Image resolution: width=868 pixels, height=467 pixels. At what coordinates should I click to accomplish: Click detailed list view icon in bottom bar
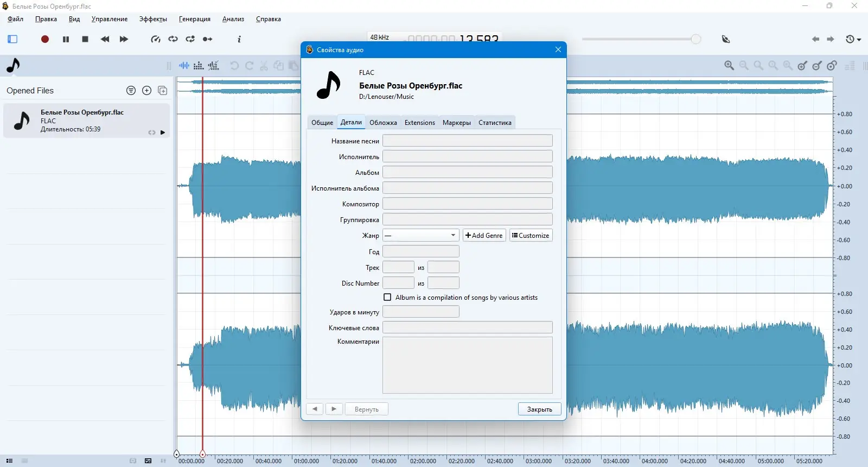click(9, 461)
